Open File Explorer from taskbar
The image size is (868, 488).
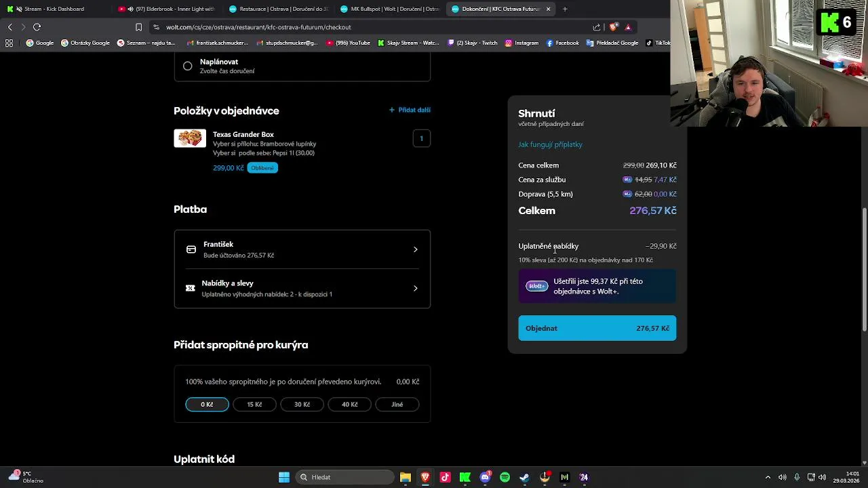(x=405, y=477)
